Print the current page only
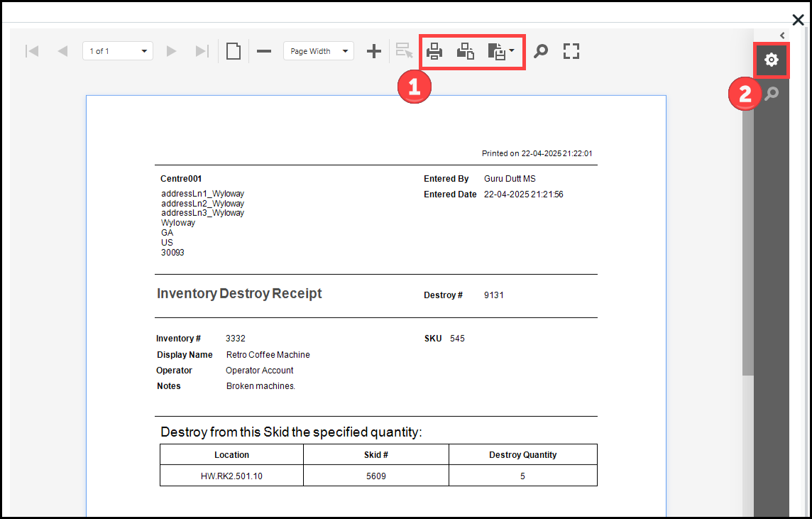812x519 pixels. 466,51
